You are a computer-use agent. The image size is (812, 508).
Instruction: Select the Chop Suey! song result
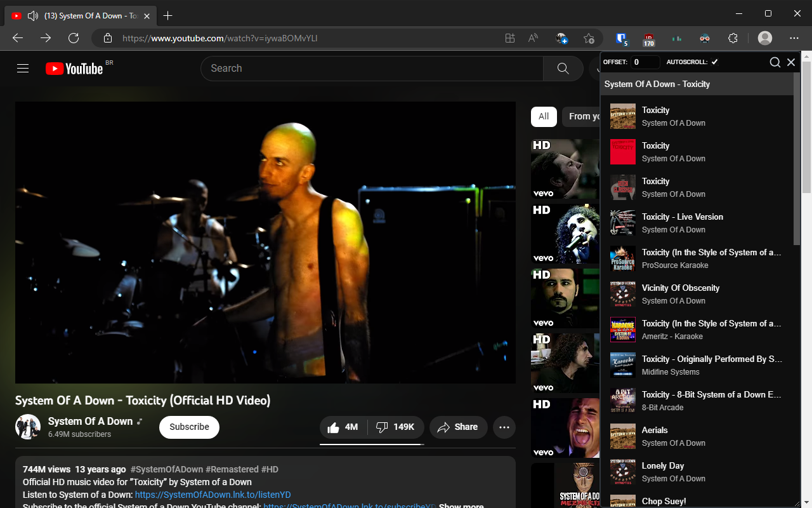(697, 500)
